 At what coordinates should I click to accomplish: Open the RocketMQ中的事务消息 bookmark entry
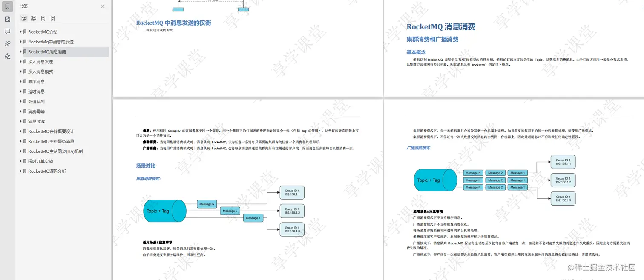point(51,141)
